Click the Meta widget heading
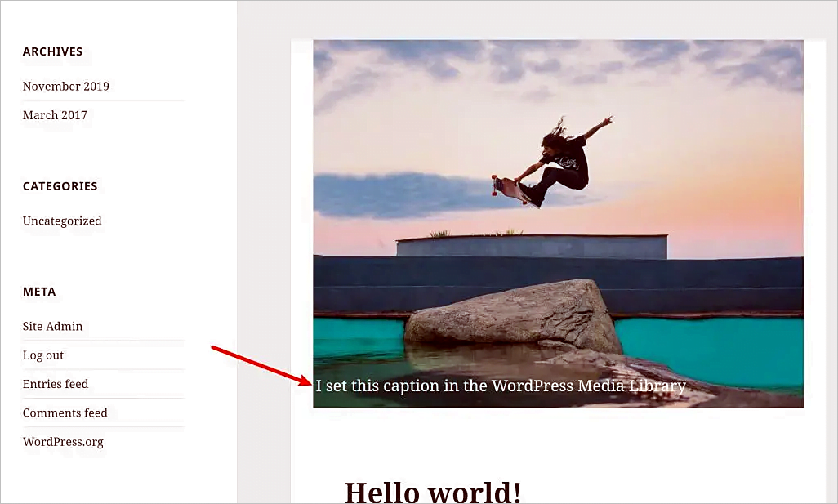838x504 pixels. click(x=39, y=292)
